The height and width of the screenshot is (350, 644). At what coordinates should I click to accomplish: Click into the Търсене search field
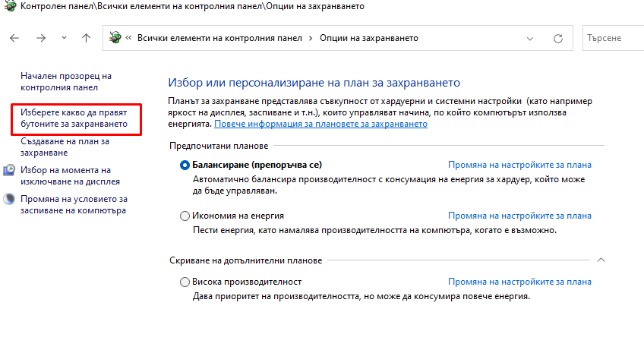614,38
